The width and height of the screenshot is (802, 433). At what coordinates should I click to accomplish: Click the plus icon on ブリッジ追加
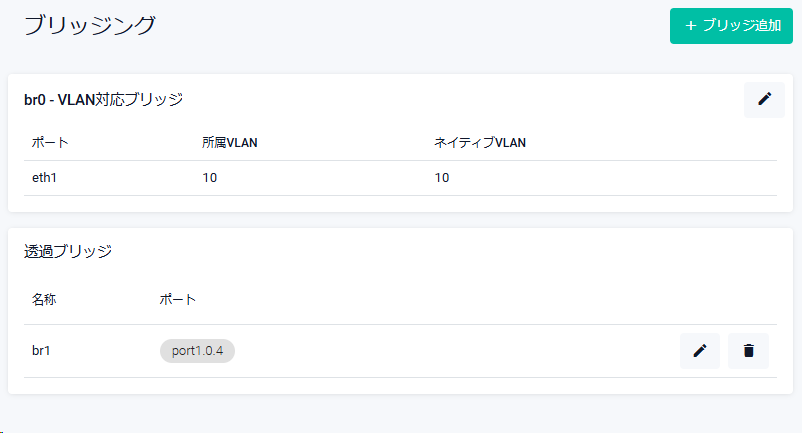coord(690,26)
